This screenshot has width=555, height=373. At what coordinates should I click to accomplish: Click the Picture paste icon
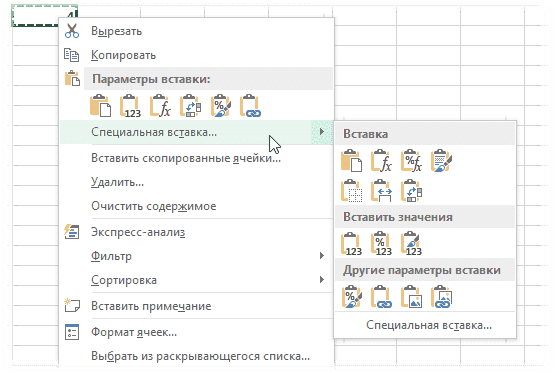pos(411,297)
